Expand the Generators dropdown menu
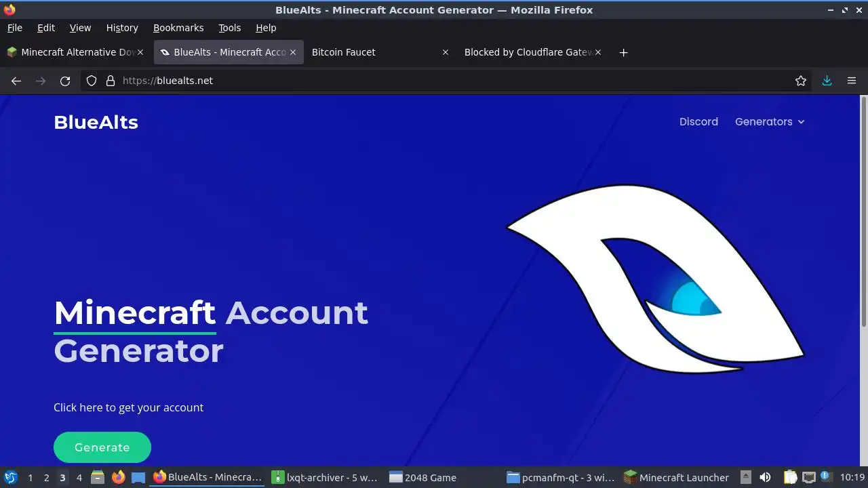This screenshot has height=488, width=868. coord(770,122)
